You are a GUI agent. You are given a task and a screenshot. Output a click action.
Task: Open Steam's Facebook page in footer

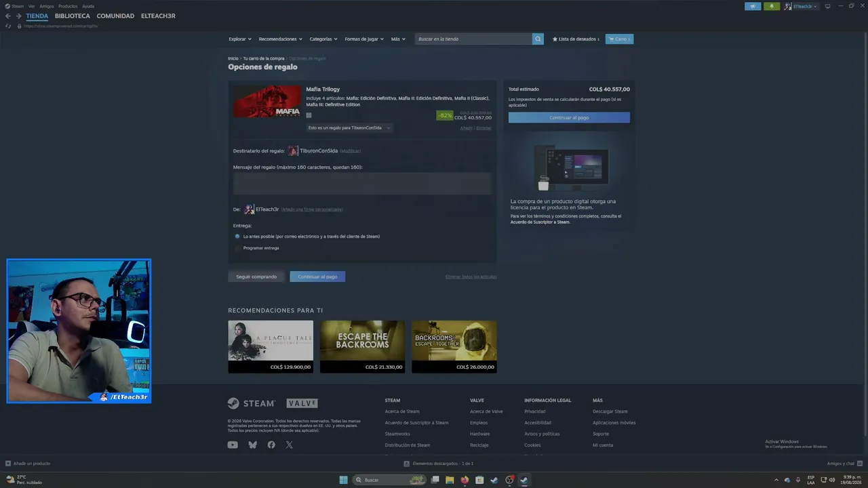tap(271, 445)
